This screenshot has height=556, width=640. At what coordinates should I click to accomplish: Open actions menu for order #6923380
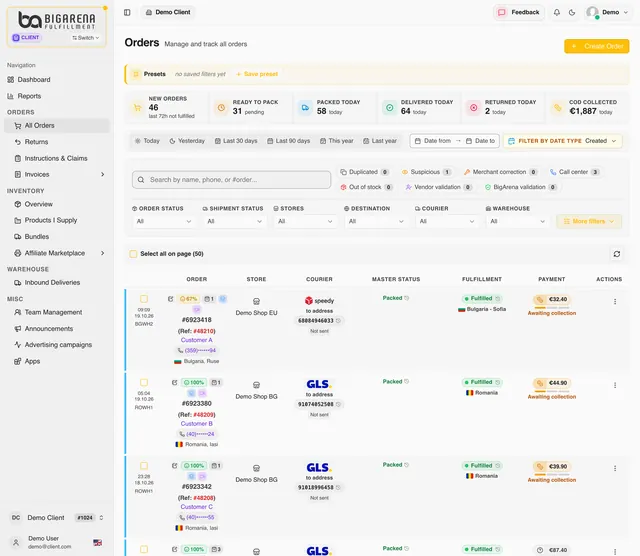pyautogui.click(x=615, y=385)
